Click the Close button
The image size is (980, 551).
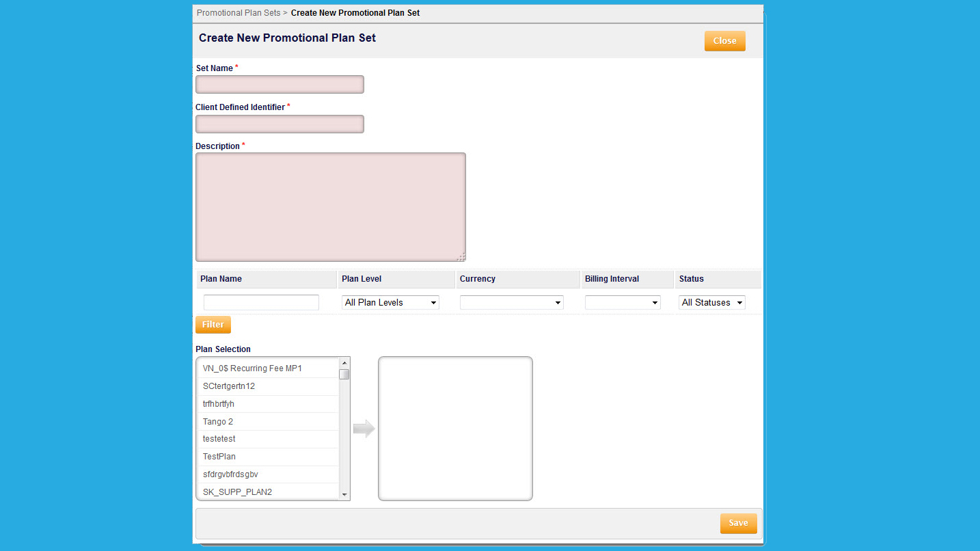pyautogui.click(x=724, y=41)
